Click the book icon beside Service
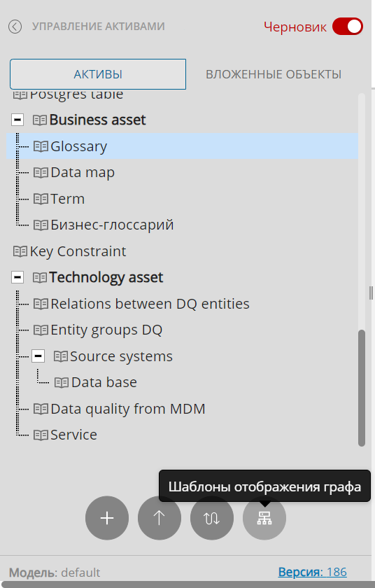This screenshot has width=375, height=588. pos(41,435)
